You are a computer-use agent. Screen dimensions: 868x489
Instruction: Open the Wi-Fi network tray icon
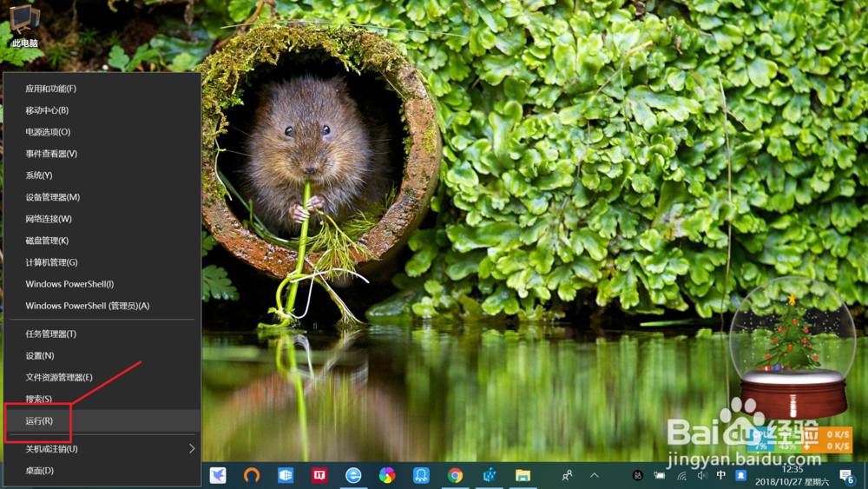(x=682, y=475)
